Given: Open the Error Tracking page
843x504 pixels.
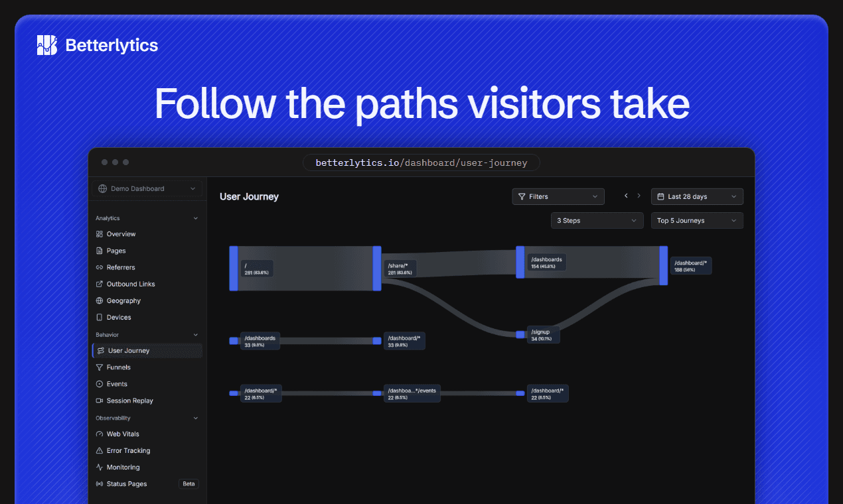Looking at the screenshot, I should coord(147,450).
